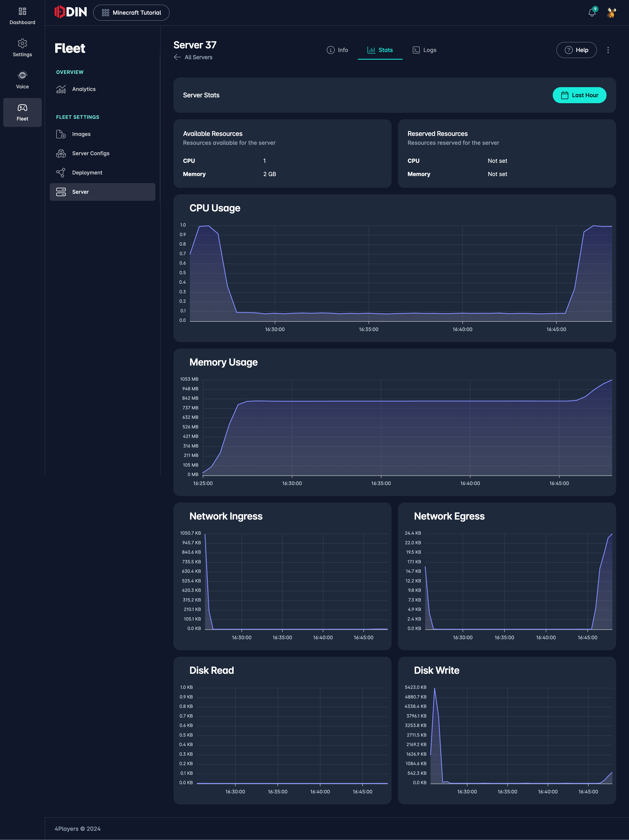The height and width of the screenshot is (840, 629).
Task: Select Server Configs option
Action: tap(91, 153)
